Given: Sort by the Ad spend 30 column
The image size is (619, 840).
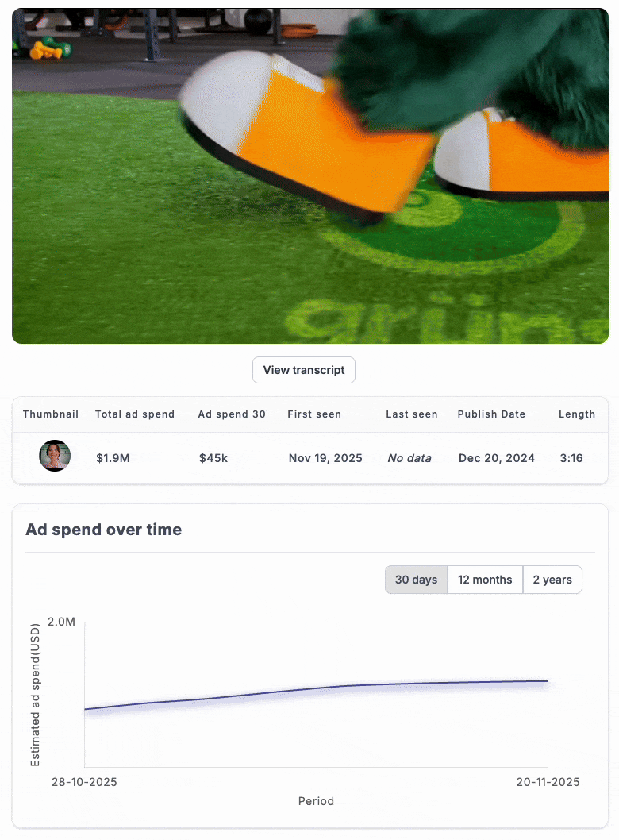Looking at the screenshot, I should [x=232, y=414].
